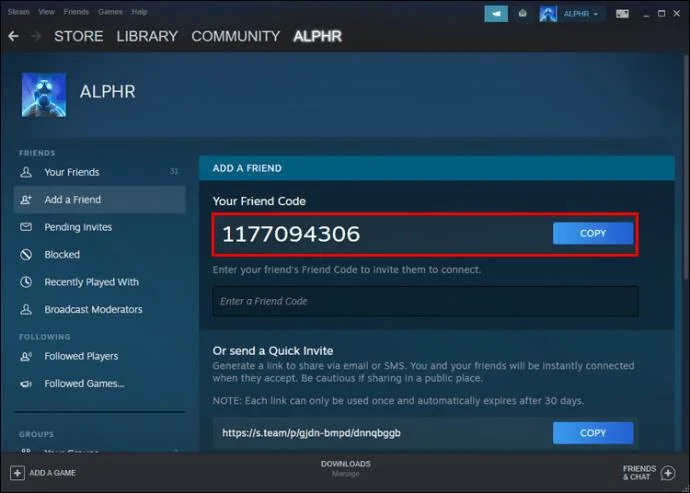
Task: Minimize the Steam window
Action: pos(646,15)
